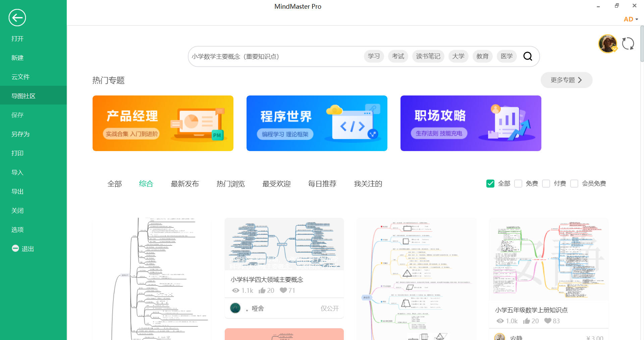Image resolution: width=644 pixels, height=340 pixels.
Task: Click 导出 in sidebar menu
Action: pos(33,191)
